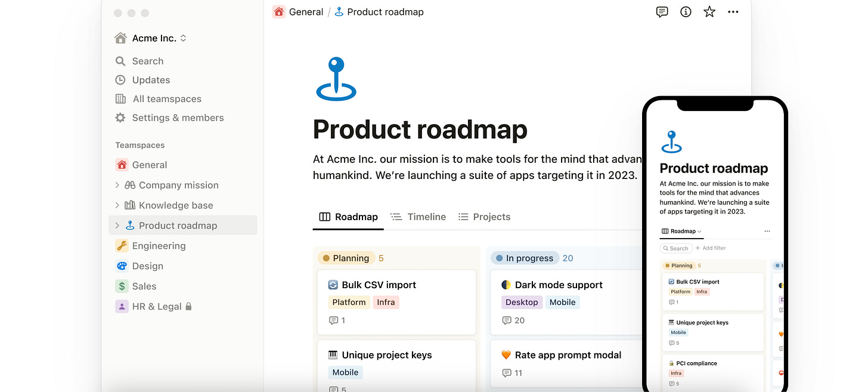The height and width of the screenshot is (392, 868).
Task: Click the map pin icon on phone screen
Action: tap(671, 142)
